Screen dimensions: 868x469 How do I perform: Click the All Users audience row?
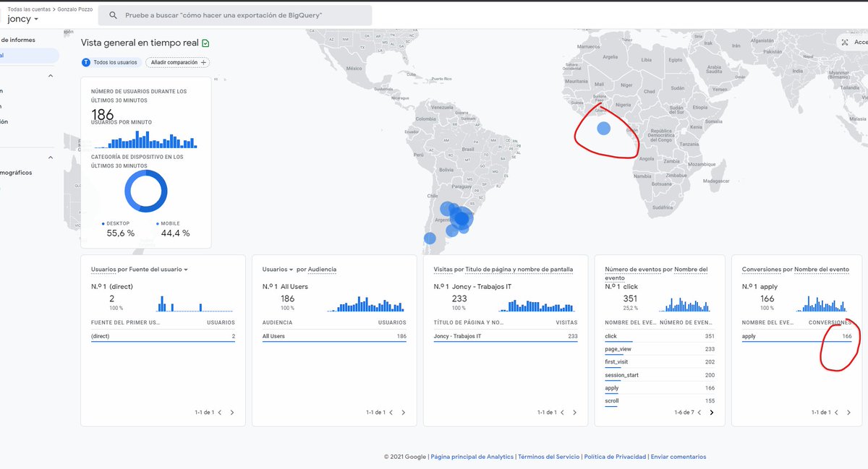pos(334,336)
